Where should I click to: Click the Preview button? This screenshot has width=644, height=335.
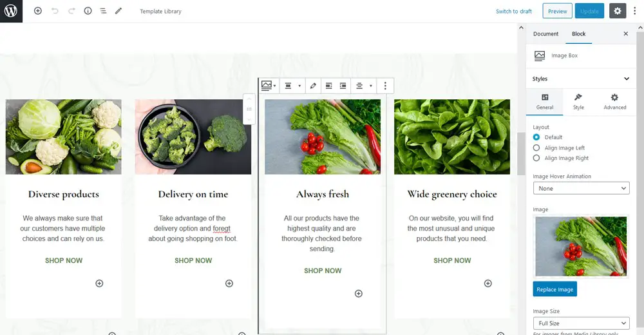coord(557,11)
